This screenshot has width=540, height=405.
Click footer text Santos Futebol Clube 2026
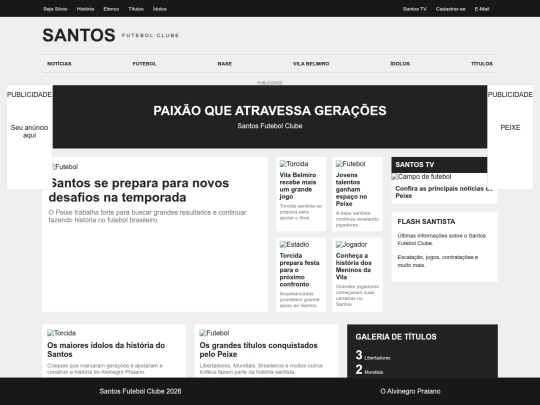pos(140,391)
